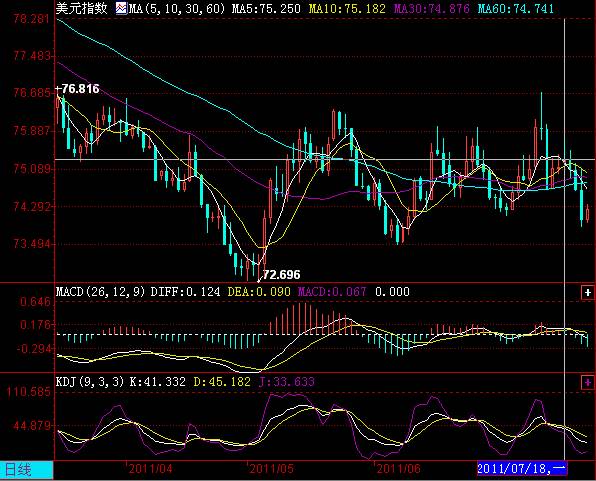Click the MA indicator chart icon

point(122,8)
